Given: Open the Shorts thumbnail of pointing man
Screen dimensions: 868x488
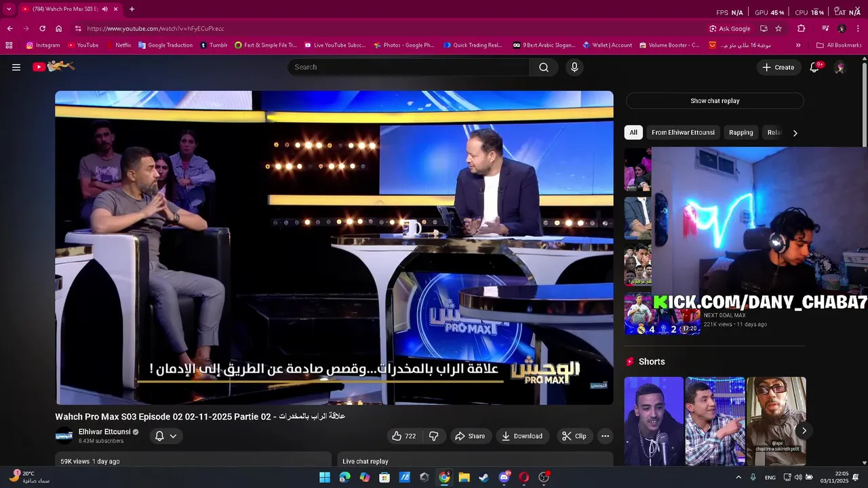Looking at the screenshot, I should (715, 421).
